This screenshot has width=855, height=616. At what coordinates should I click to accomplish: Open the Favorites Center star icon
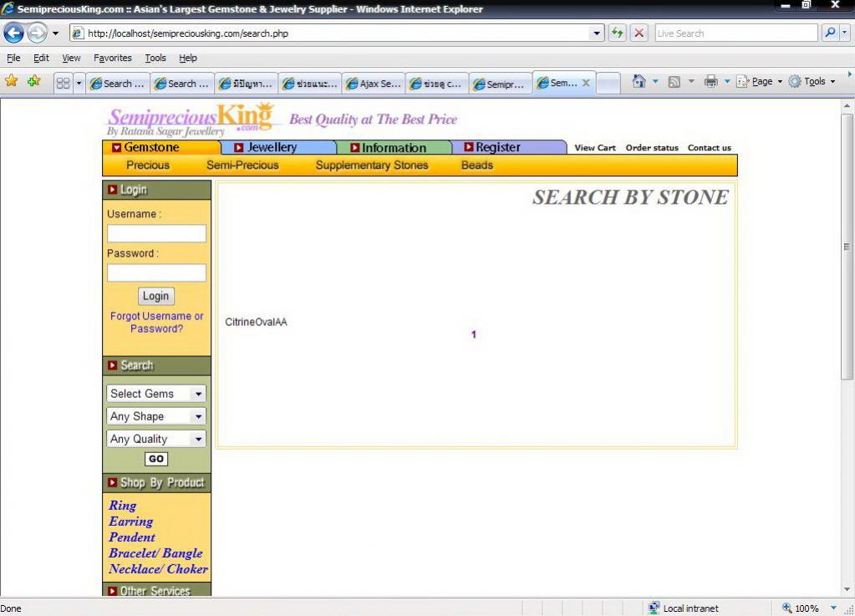pos(12,81)
